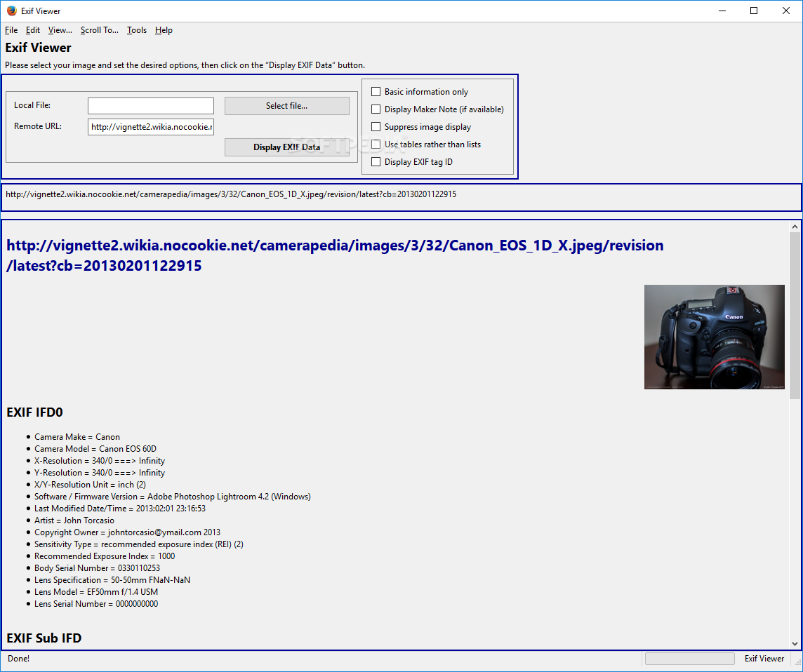Click the X-Resolution entry
The height and width of the screenshot is (672, 803).
(x=100, y=461)
